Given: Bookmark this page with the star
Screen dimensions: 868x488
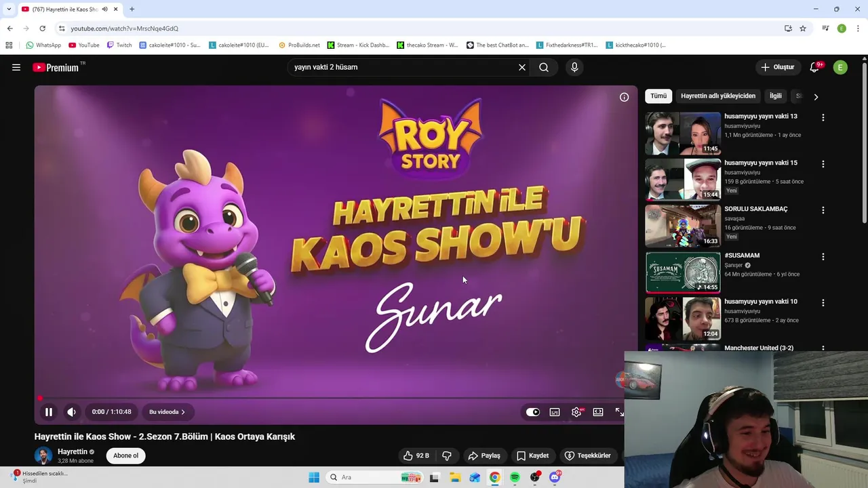Looking at the screenshot, I should coord(803,28).
